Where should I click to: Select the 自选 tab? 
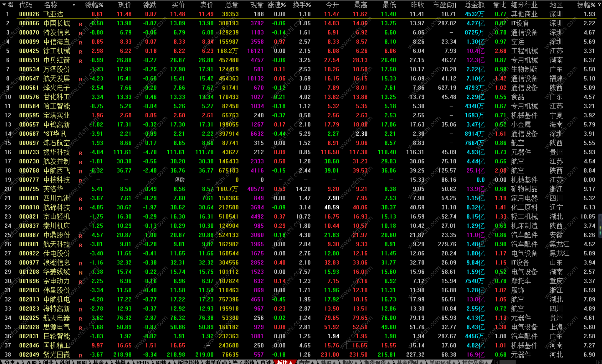pyautogui.click(x=266, y=362)
